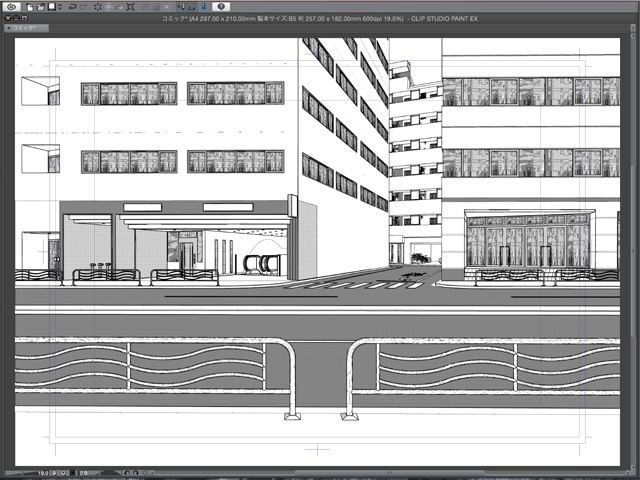Click the horizontal scrollbar at canvas bottom
Viewport: 640px width, 480px height.
coord(388,473)
